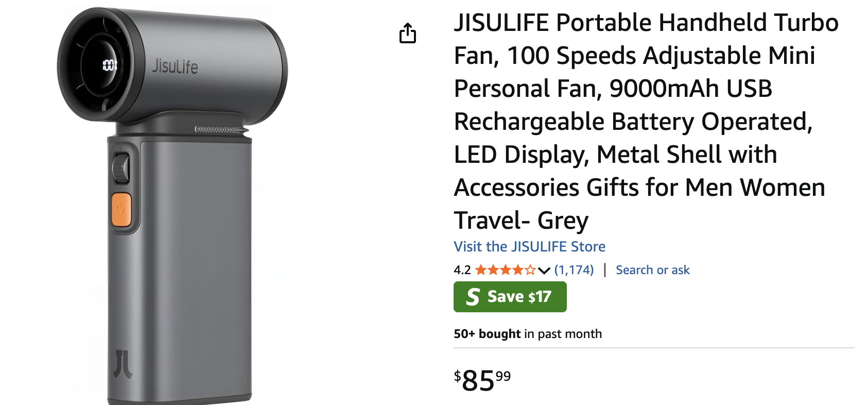Click the green Save $17 badge
This screenshot has height=405, width=868.
(510, 297)
